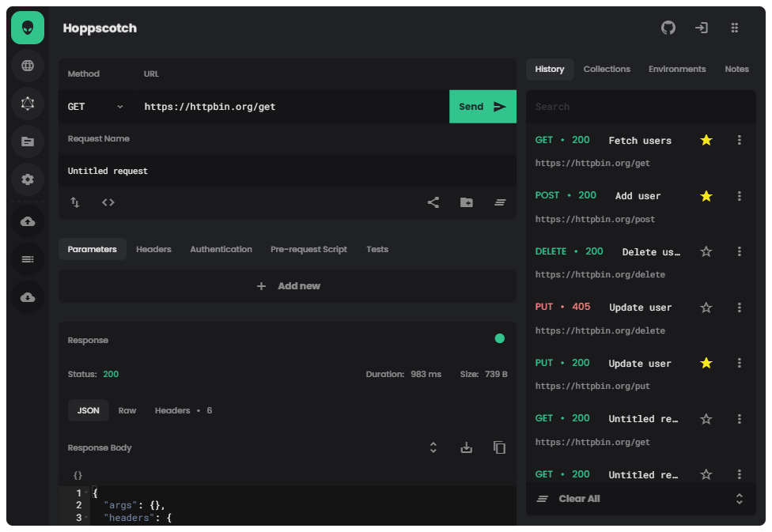
Task: Click the GitHub icon in header
Action: (x=668, y=28)
